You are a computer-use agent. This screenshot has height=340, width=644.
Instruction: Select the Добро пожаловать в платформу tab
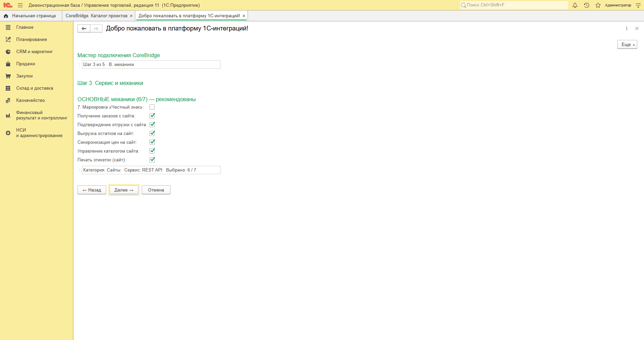[189, 16]
